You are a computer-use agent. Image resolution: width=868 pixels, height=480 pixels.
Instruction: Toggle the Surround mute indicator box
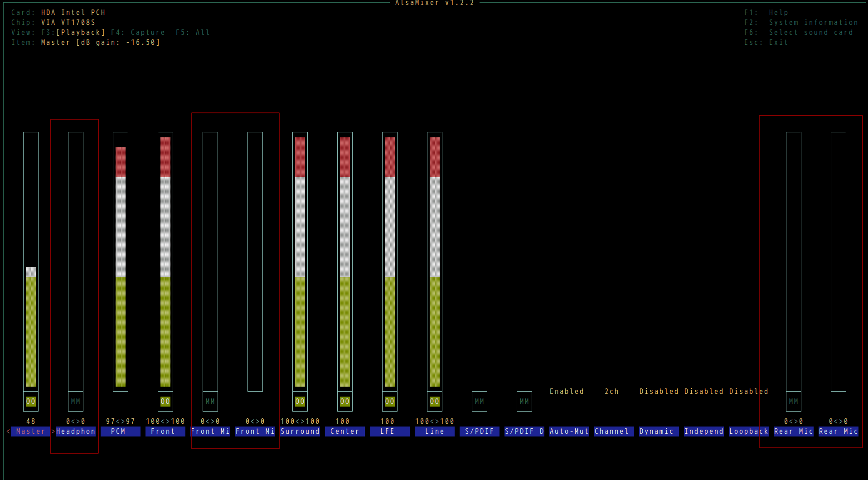(300, 401)
